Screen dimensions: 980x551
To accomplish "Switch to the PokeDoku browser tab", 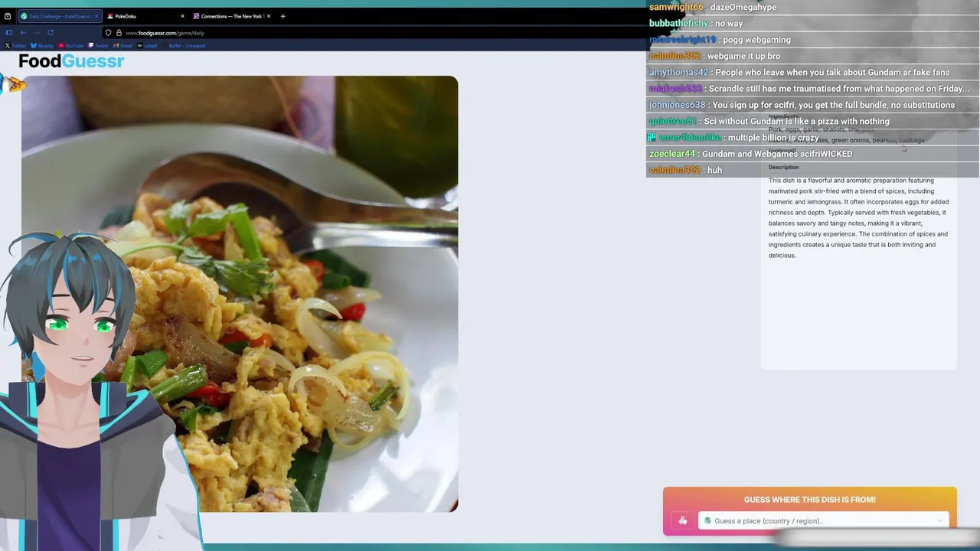I will point(145,16).
